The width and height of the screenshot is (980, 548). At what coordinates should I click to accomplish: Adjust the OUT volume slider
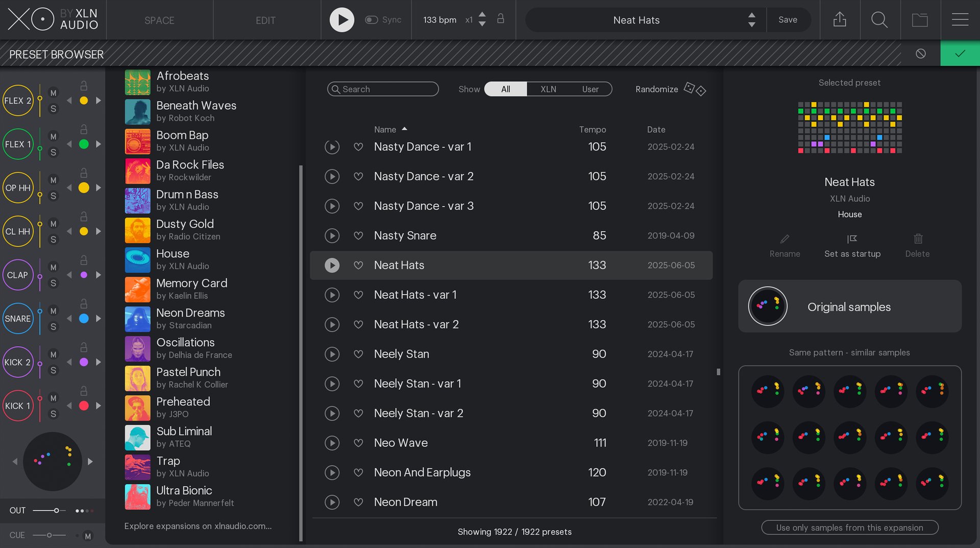[50, 511]
